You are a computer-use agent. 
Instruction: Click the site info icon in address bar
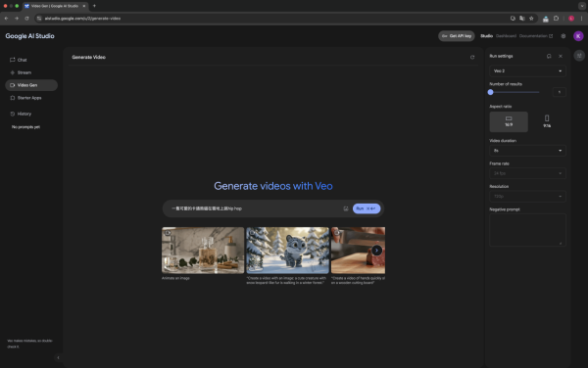point(39,19)
